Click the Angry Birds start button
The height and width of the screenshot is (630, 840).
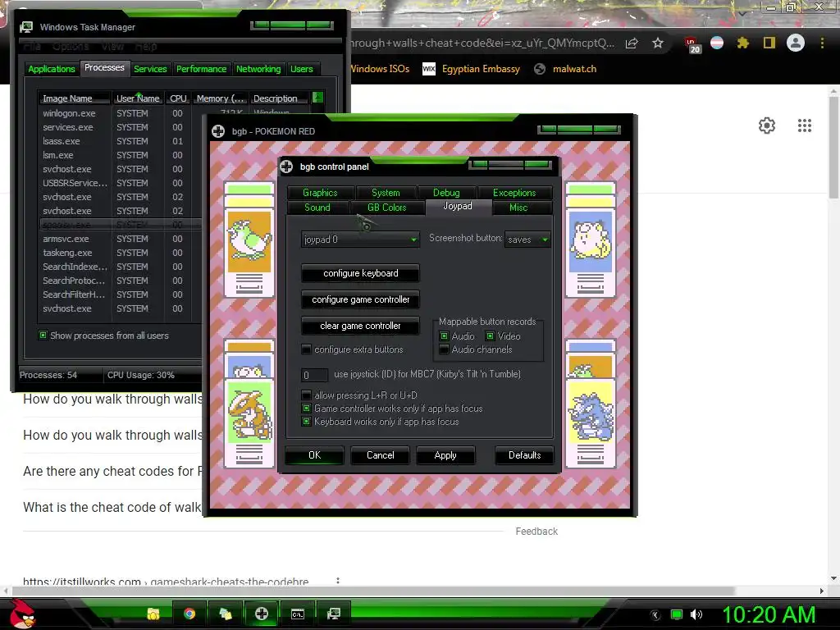(22, 614)
